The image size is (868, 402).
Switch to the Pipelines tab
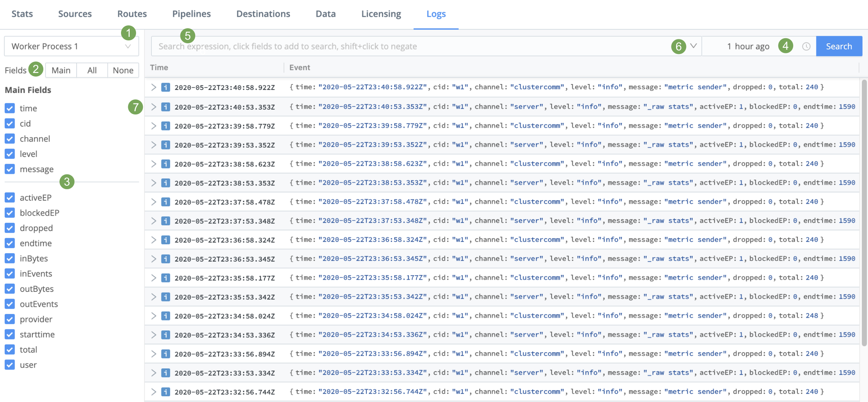point(191,14)
